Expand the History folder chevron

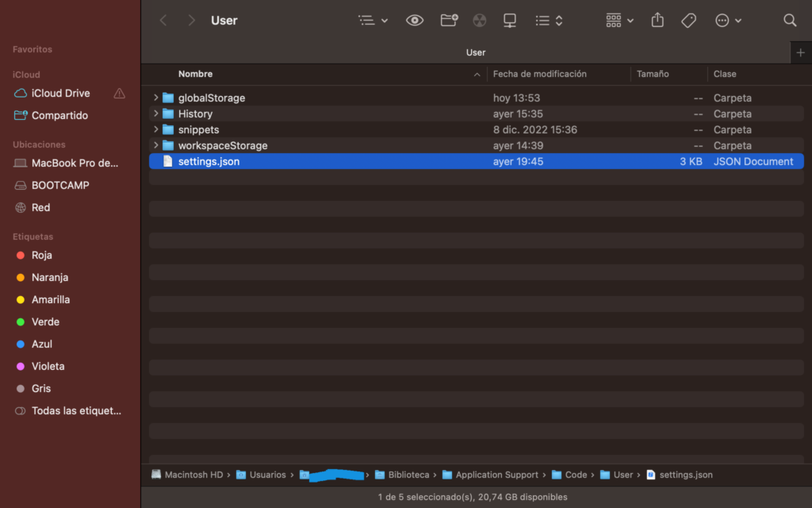coord(156,114)
